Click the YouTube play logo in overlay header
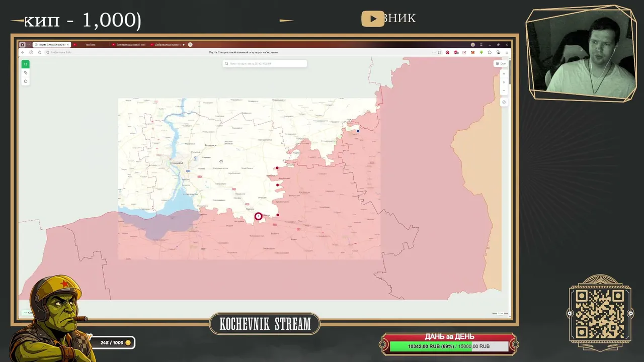 (373, 19)
